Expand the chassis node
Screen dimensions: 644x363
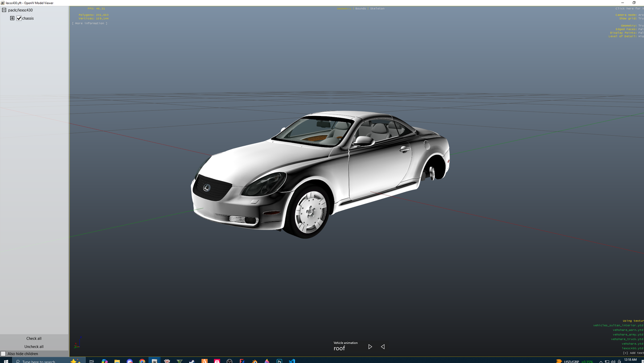pyautogui.click(x=12, y=18)
